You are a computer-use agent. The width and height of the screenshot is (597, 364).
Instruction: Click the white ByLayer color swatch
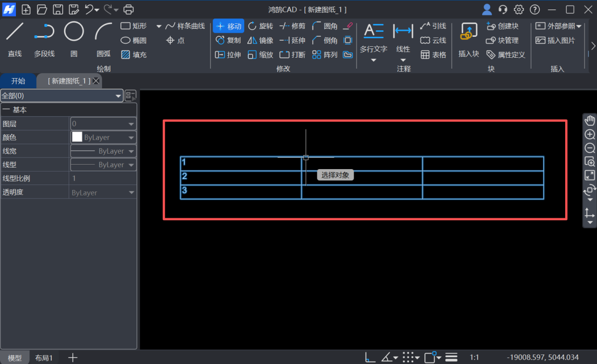click(77, 137)
